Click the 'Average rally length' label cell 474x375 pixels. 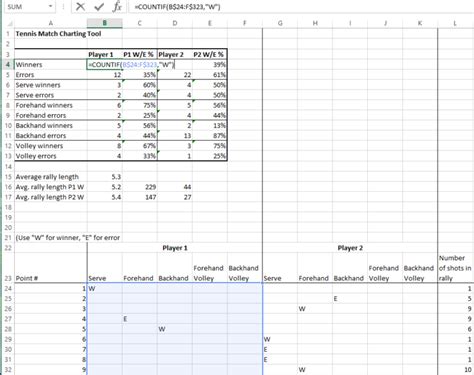[x=51, y=177]
